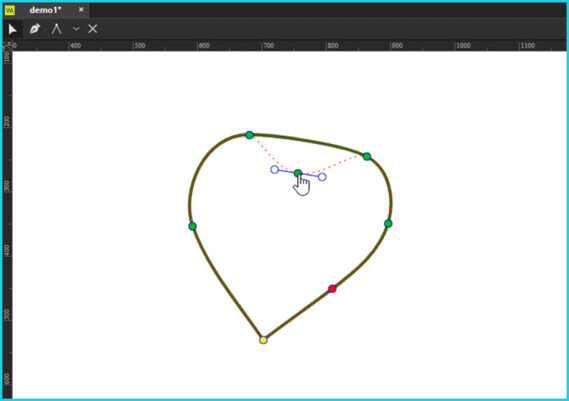Click the right bezier control handle

tap(322, 177)
